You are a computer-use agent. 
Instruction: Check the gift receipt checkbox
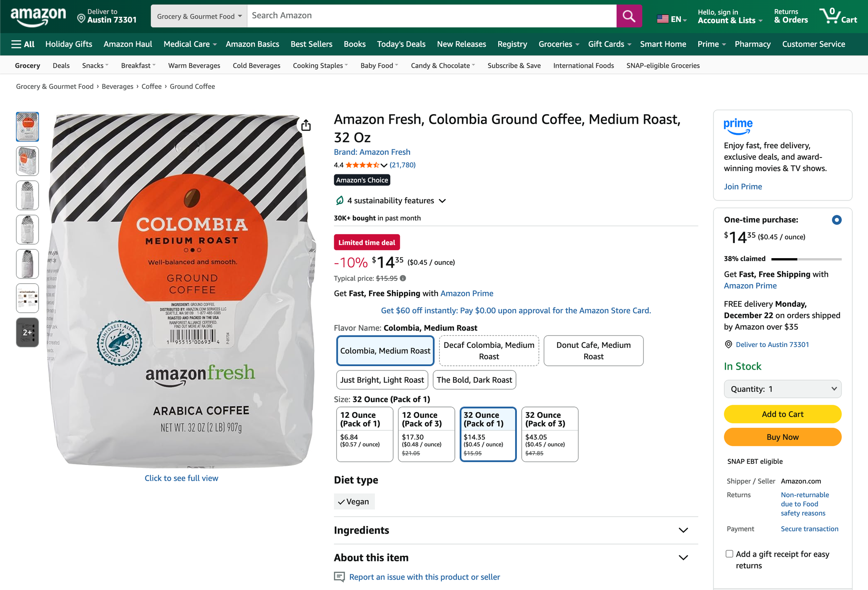pos(730,554)
